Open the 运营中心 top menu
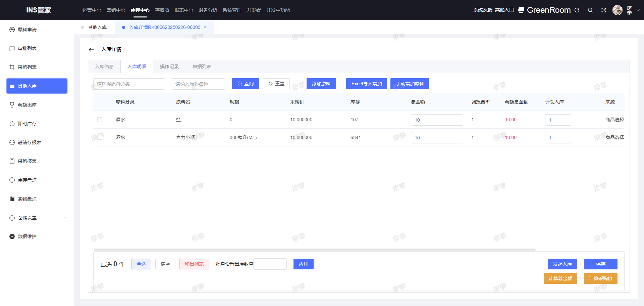Screen dimensions: 644x306 click(92, 10)
